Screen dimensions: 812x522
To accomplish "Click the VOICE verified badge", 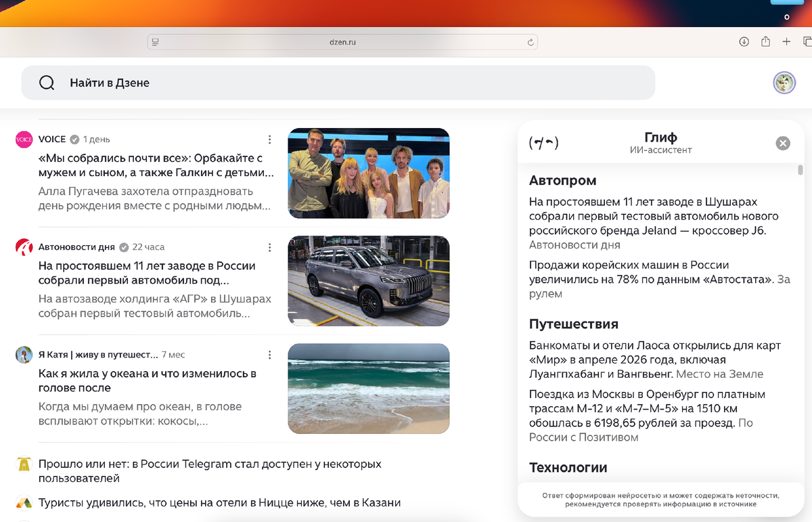I will click(x=74, y=139).
